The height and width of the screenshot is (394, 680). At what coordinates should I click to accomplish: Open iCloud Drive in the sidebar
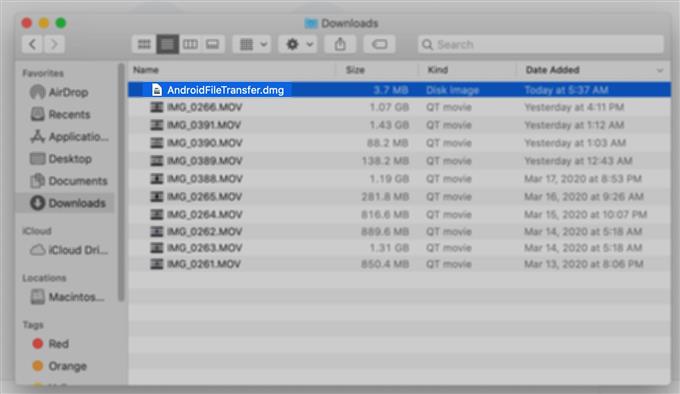pyautogui.click(x=69, y=250)
